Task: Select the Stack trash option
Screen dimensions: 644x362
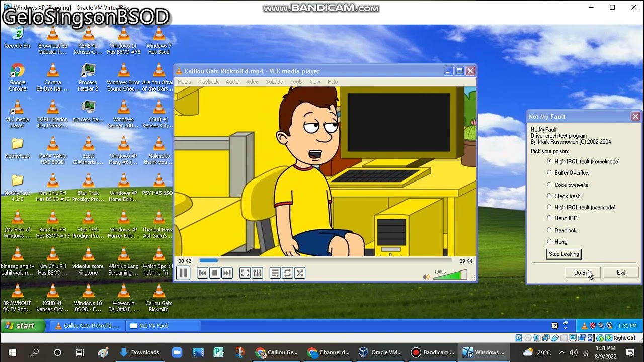Action: [563, 196]
